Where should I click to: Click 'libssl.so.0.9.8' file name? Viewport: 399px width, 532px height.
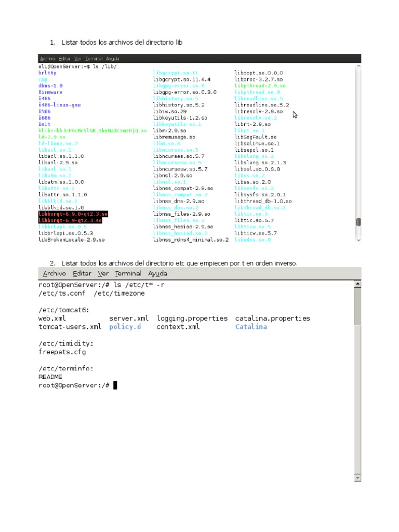pyautogui.click(x=257, y=169)
